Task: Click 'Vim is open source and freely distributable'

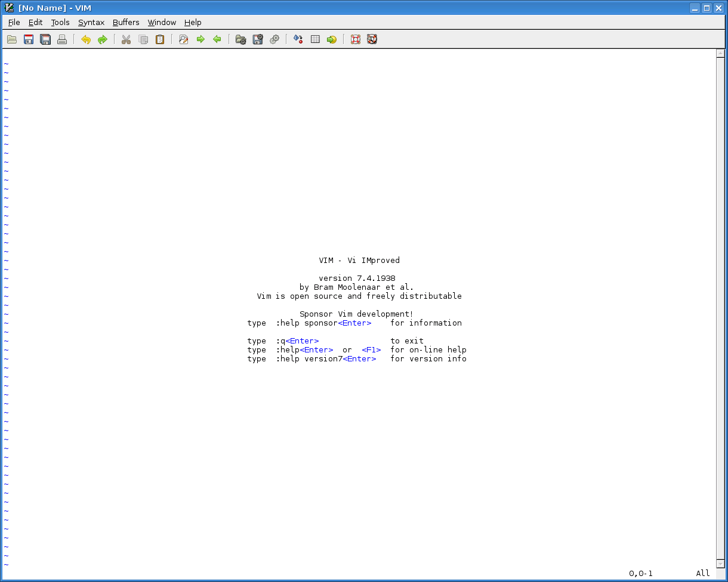Action: (359, 296)
